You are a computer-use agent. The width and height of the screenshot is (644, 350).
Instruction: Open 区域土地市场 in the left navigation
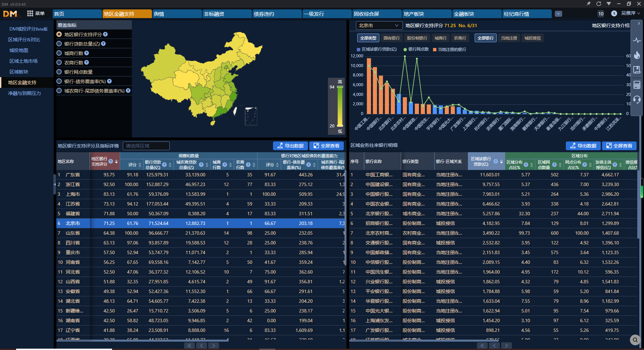23,61
